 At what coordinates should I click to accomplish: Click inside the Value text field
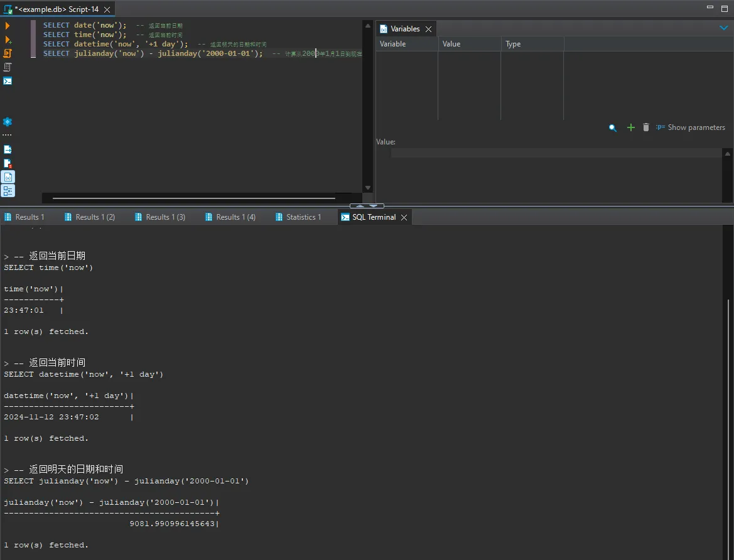[556, 153]
